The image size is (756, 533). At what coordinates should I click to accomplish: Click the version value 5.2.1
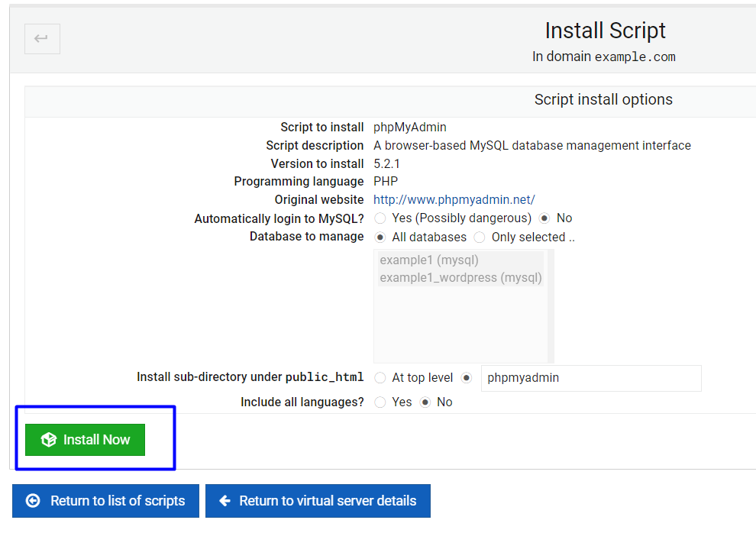(386, 164)
